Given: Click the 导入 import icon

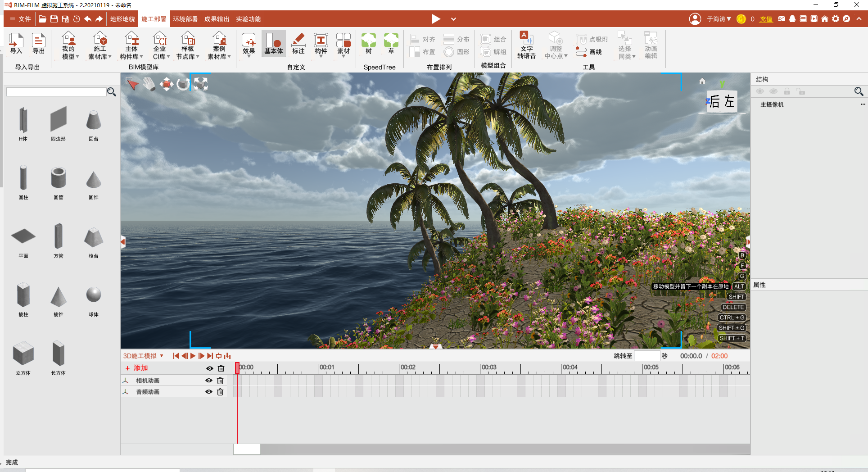Looking at the screenshot, I should click(16, 44).
